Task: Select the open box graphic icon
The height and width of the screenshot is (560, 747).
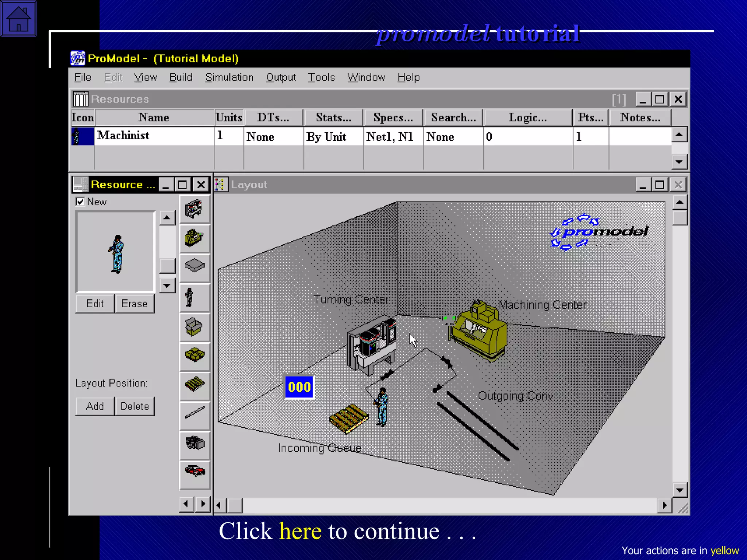Action: (195, 327)
